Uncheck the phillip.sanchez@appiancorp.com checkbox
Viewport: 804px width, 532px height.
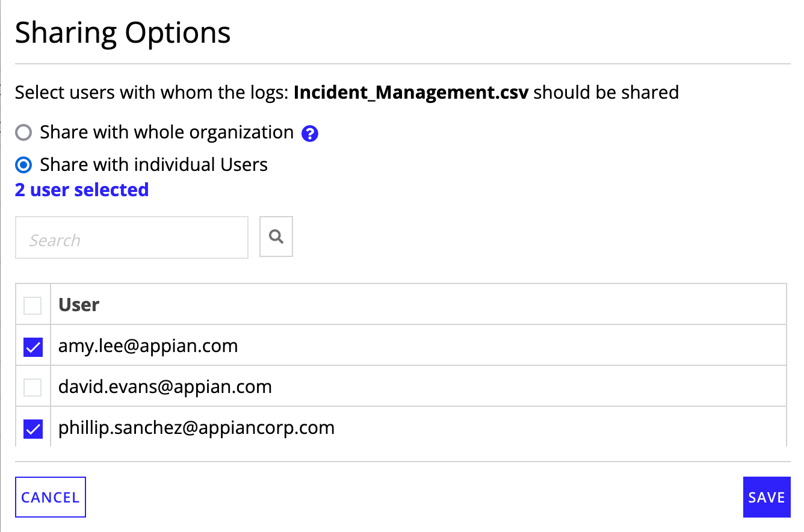(32, 428)
